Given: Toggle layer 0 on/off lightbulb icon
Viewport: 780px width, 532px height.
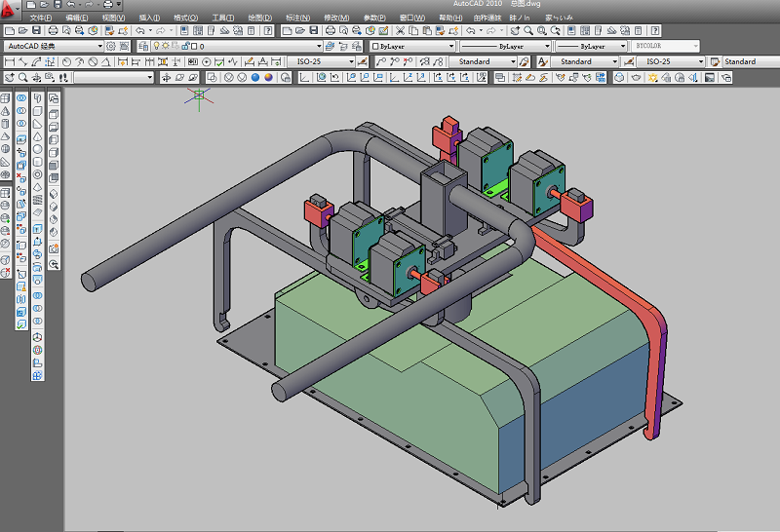Looking at the screenshot, I should point(155,46).
